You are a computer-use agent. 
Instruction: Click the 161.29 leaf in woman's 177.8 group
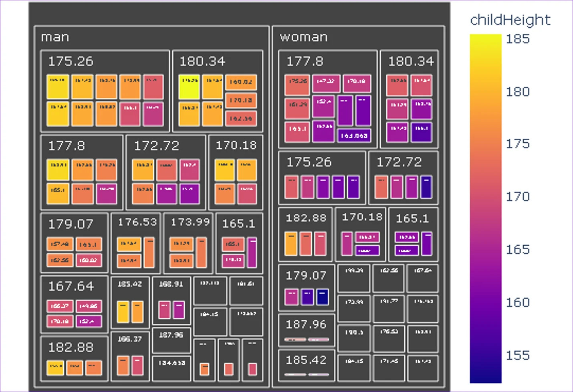pyautogui.click(x=297, y=109)
